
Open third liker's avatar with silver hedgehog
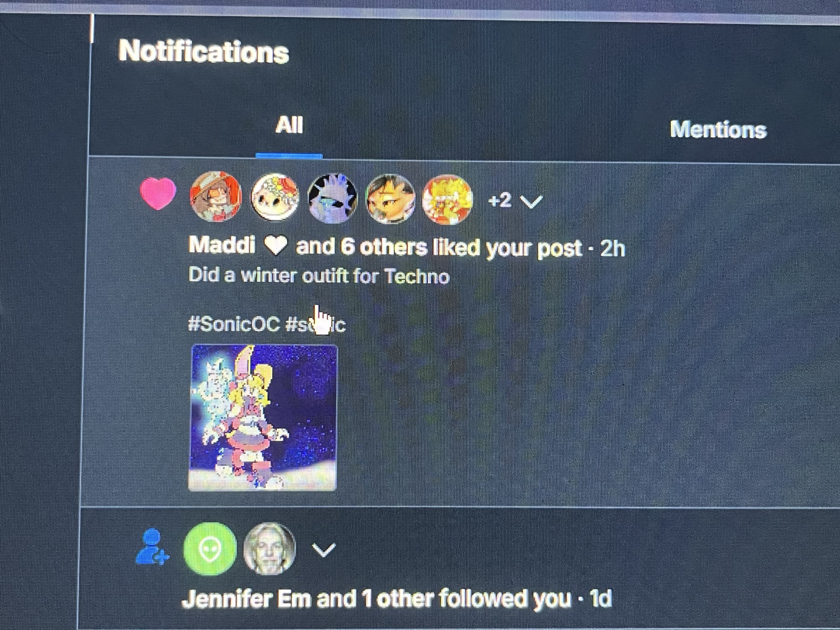tap(333, 198)
